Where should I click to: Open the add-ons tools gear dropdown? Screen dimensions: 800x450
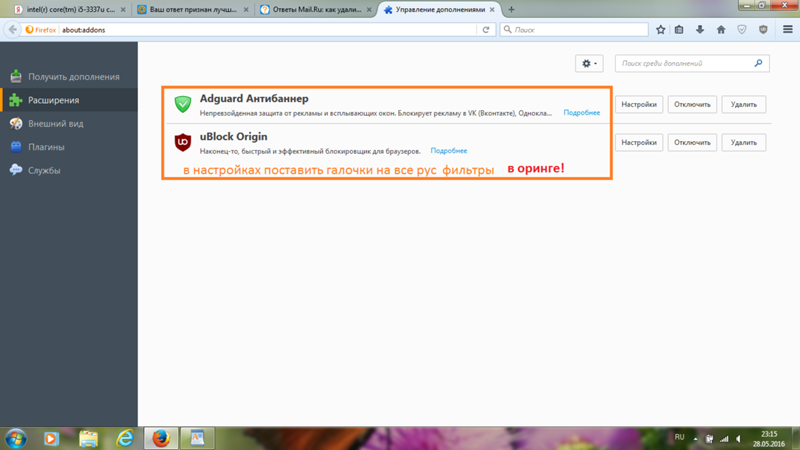click(x=589, y=63)
